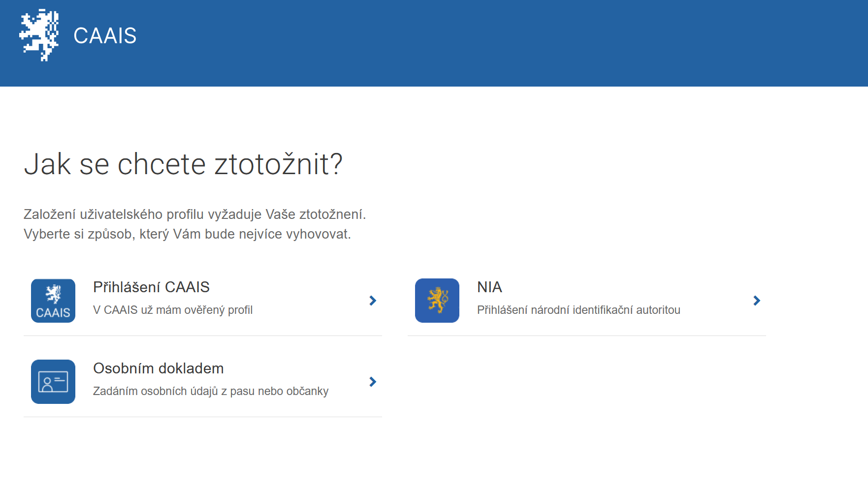868x488 pixels.
Task: Click 'V CAAIS už mám ověřený profil' text
Action: pos(172,310)
